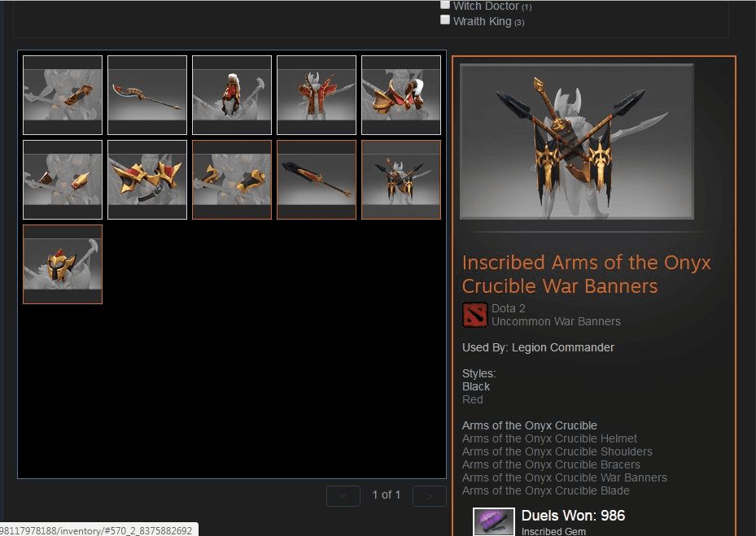Click Arms of the Onyx Crucible set name
The height and width of the screenshot is (536, 756).
530,425
